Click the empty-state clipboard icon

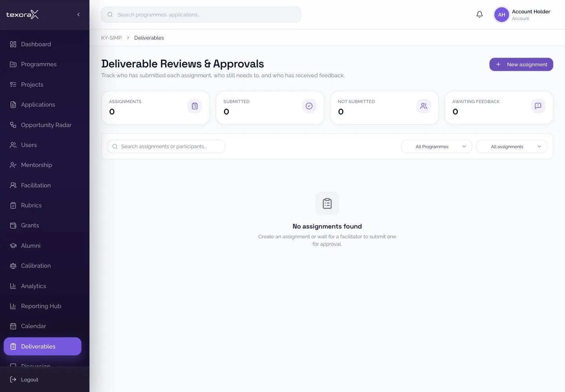[x=327, y=203]
